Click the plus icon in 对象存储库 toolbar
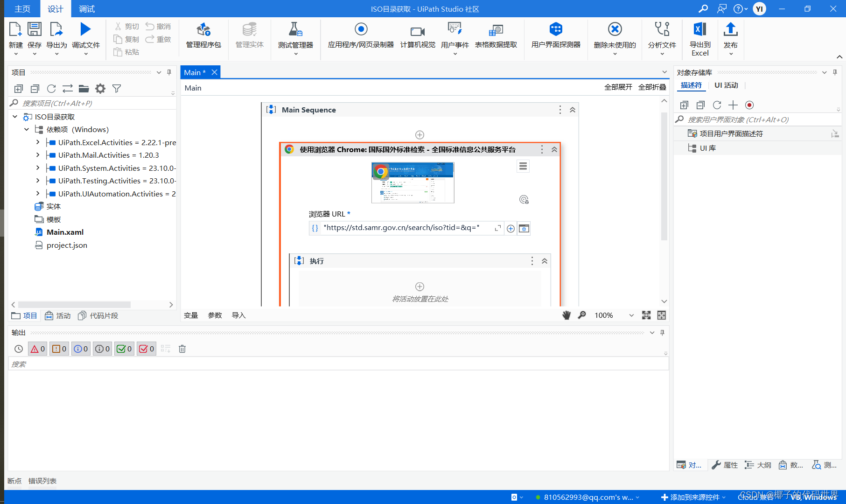The image size is (846, 504). tap(733, 105)
